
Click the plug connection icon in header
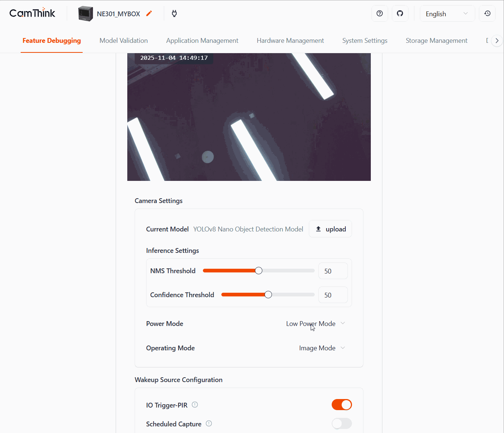point(175,14)
